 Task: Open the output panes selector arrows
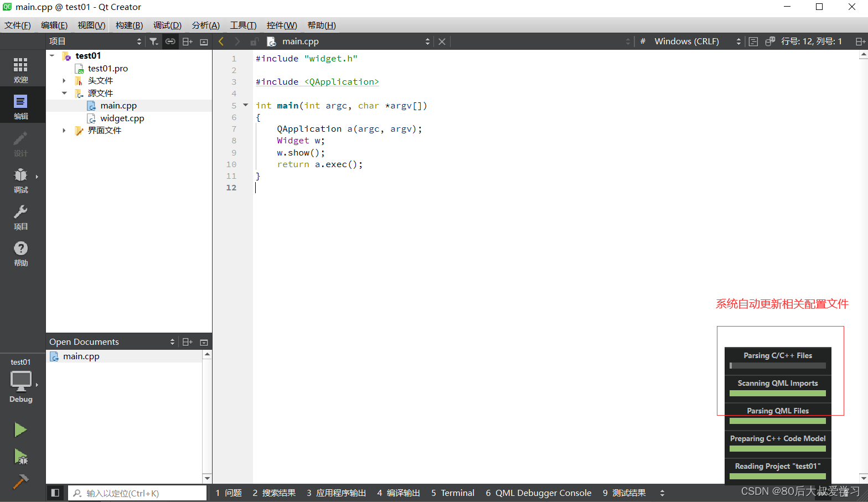662,493
